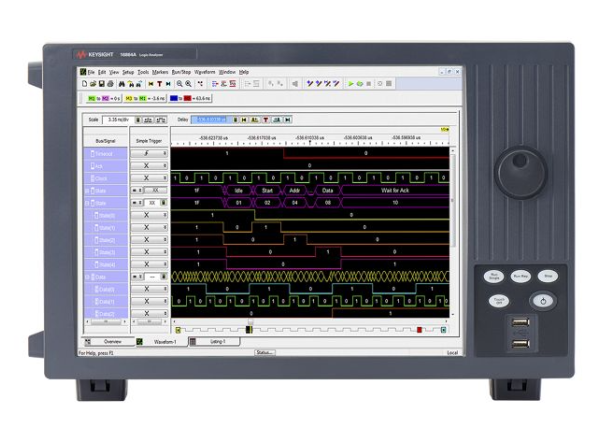
Task: Click the last marker tool icon before Run
Action: pos(336,83)
